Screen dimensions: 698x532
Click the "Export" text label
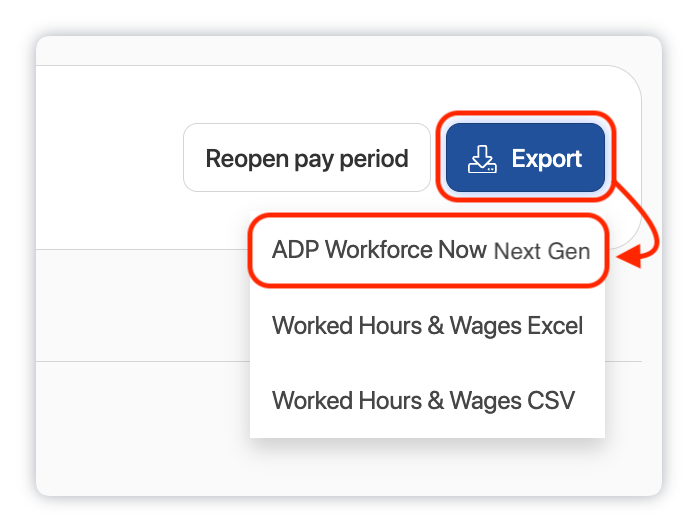tap(546, 158)
